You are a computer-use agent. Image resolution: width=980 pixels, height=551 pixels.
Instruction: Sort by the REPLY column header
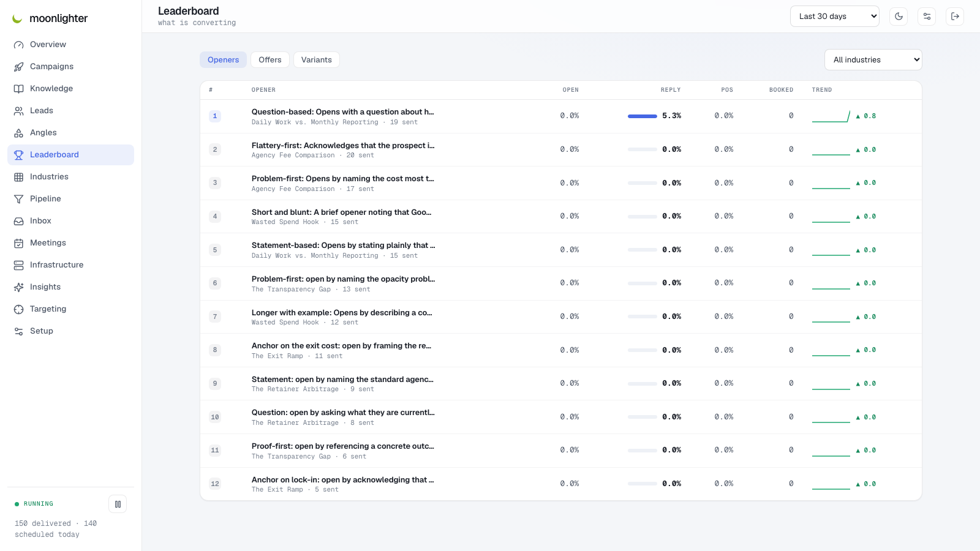tap(671, 90)
